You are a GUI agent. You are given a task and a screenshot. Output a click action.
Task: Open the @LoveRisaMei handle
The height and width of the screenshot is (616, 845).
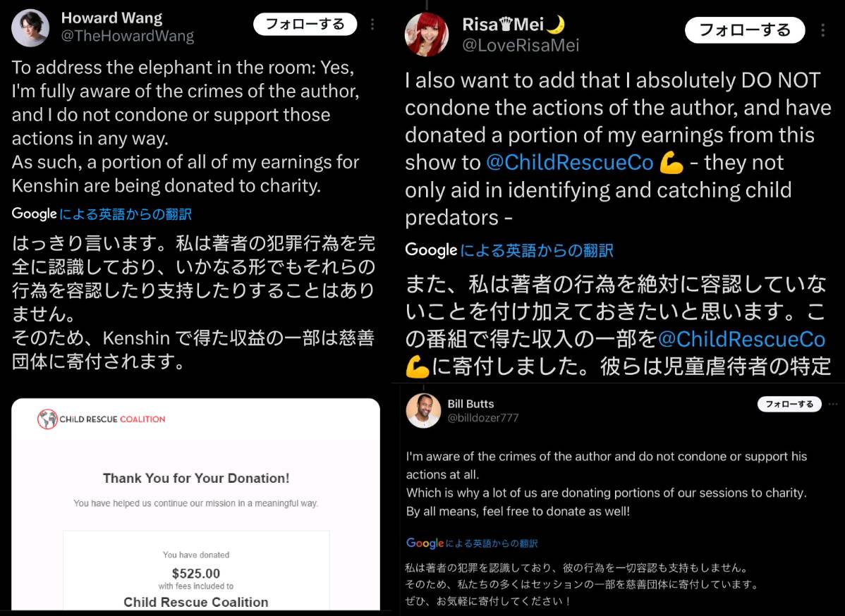tap(521, 45)
